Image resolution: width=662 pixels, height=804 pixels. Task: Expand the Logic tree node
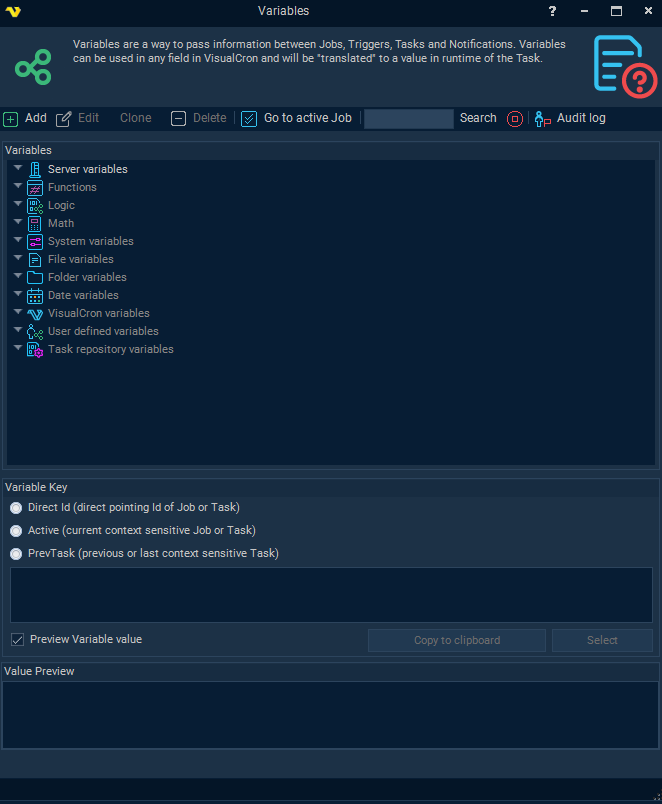(18, 204)
